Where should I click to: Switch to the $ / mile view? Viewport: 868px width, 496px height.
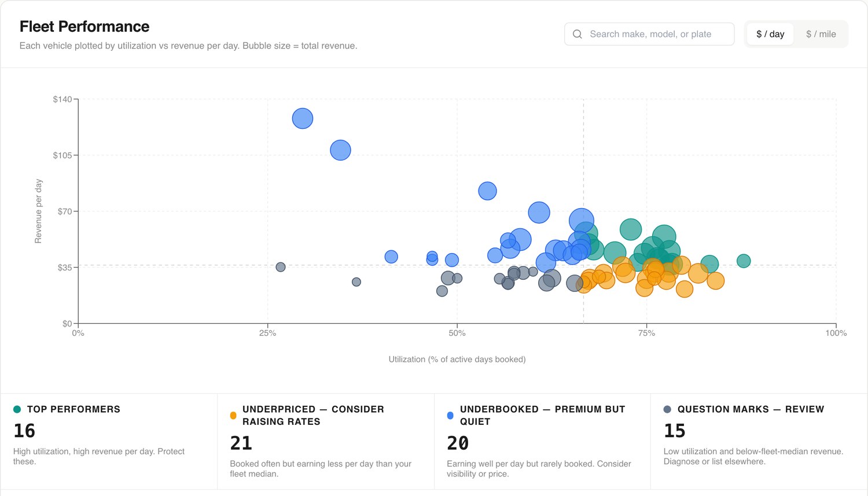(821, 34)
